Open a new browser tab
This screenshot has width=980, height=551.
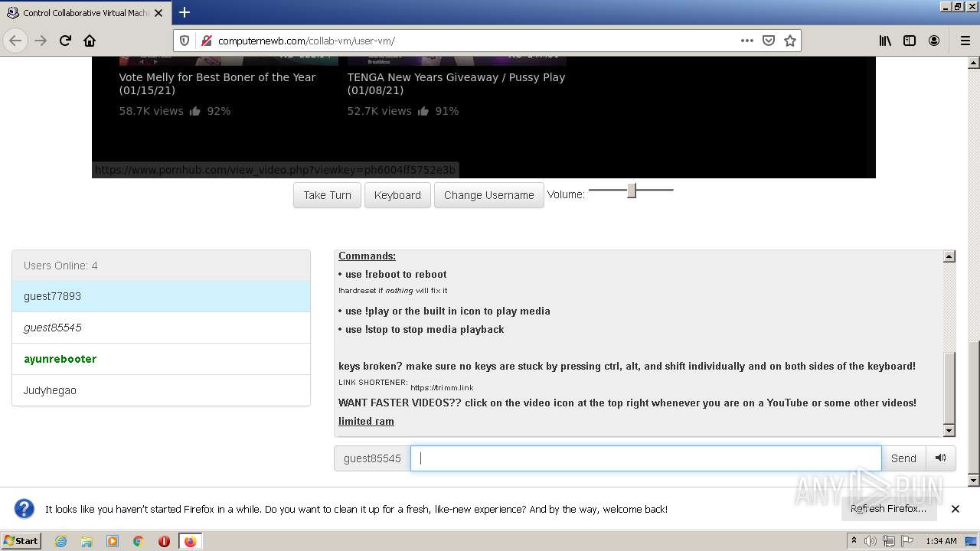tap(185, 12)
